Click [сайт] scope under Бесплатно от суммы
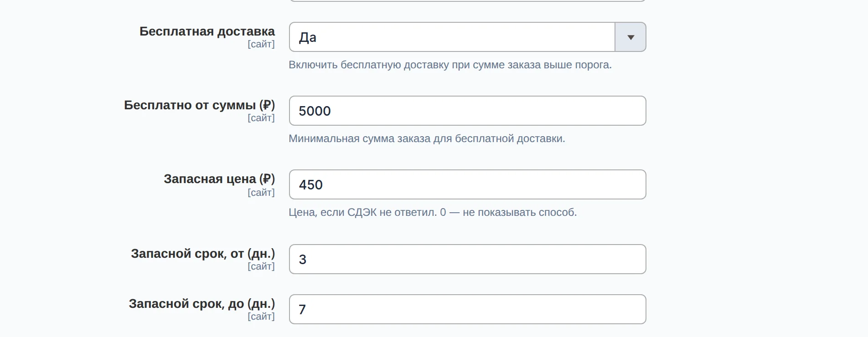868x337 pixels. click(261, 118)
